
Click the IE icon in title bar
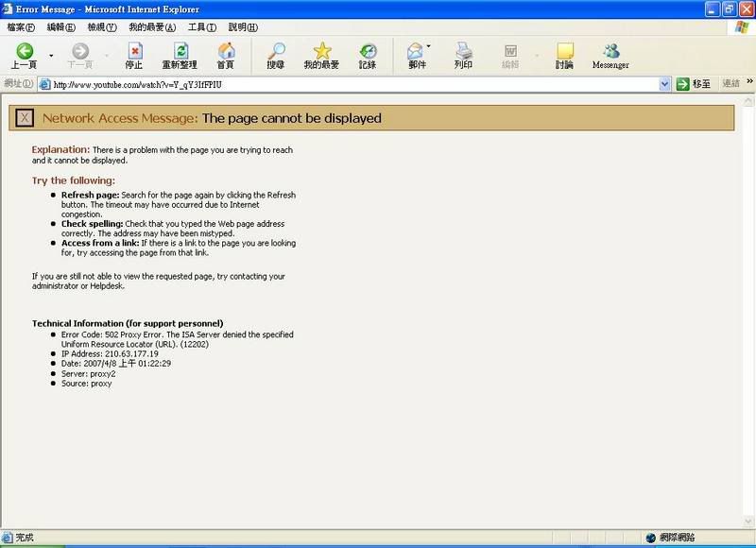tap(8, 9)
